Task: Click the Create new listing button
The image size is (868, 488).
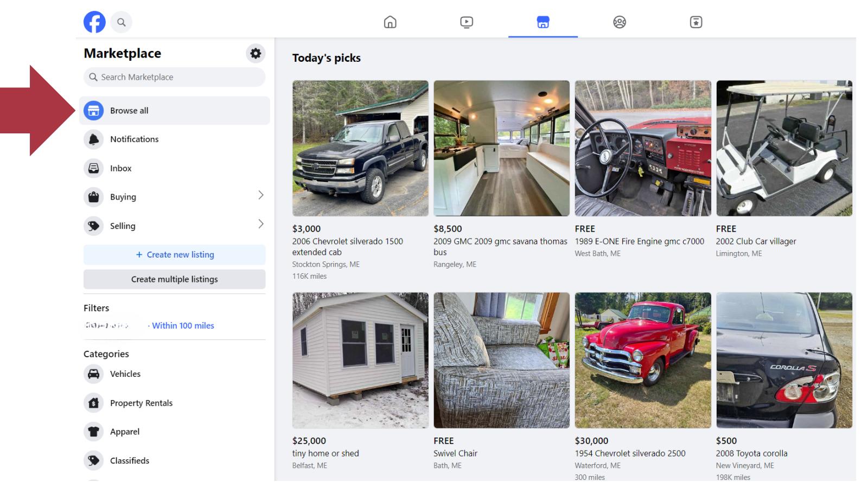Action: pos(174,254)
